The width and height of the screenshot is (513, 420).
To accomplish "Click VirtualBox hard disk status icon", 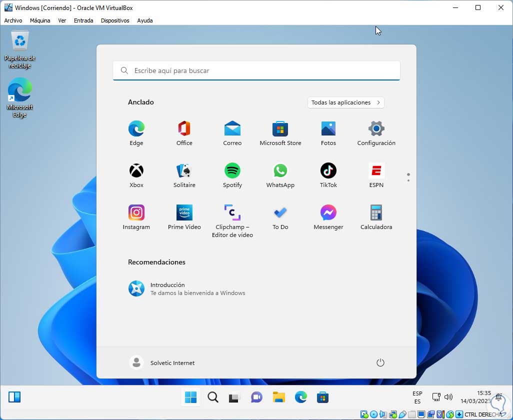I will (364, 414).
